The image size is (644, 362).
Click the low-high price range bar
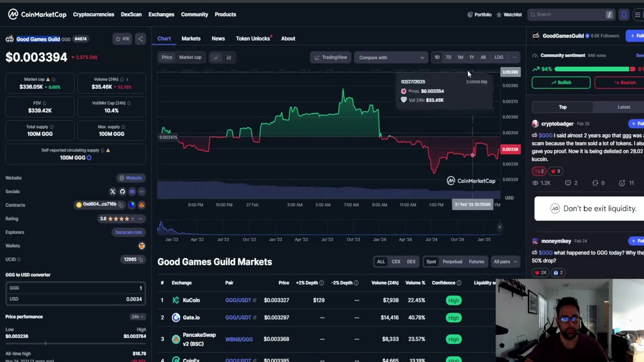[74, 344]
